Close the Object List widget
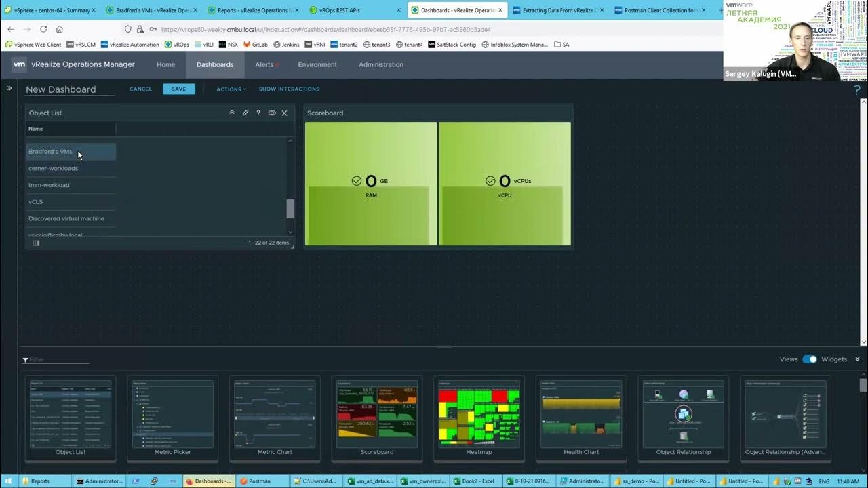The image size is (868, 488). 284,113
